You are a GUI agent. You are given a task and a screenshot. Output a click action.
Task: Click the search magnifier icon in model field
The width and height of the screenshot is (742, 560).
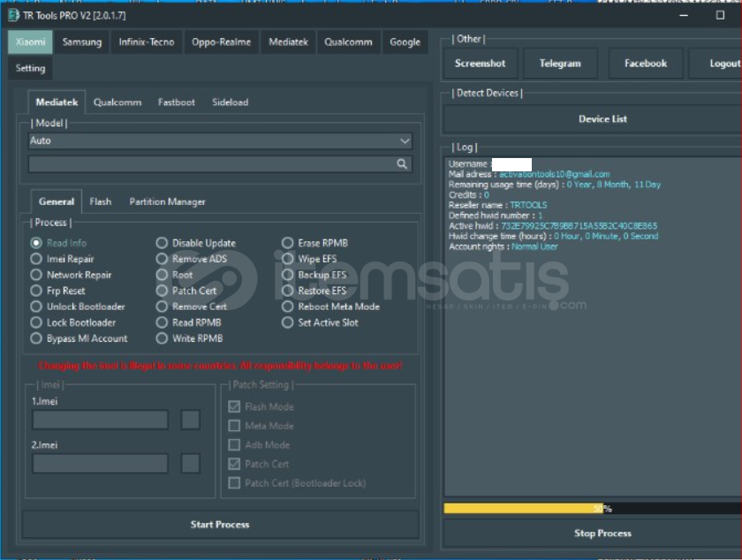pos(402,163)
